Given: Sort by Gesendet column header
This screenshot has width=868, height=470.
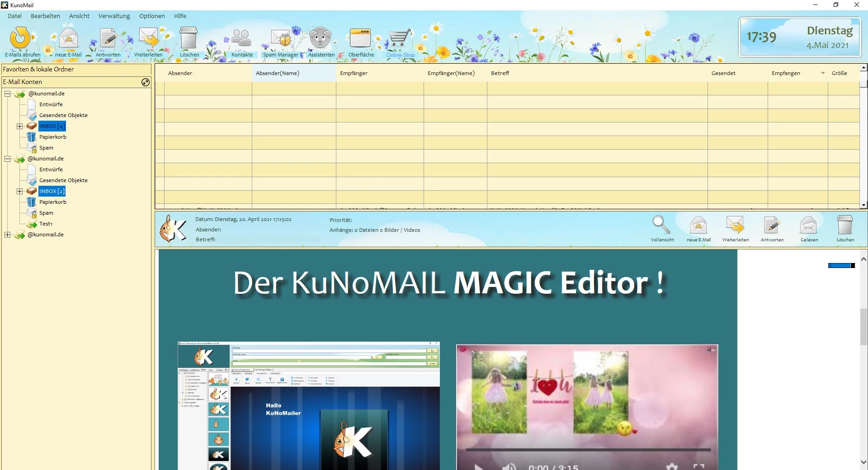Looking at the screenshot, I should (x=738, y=73).
